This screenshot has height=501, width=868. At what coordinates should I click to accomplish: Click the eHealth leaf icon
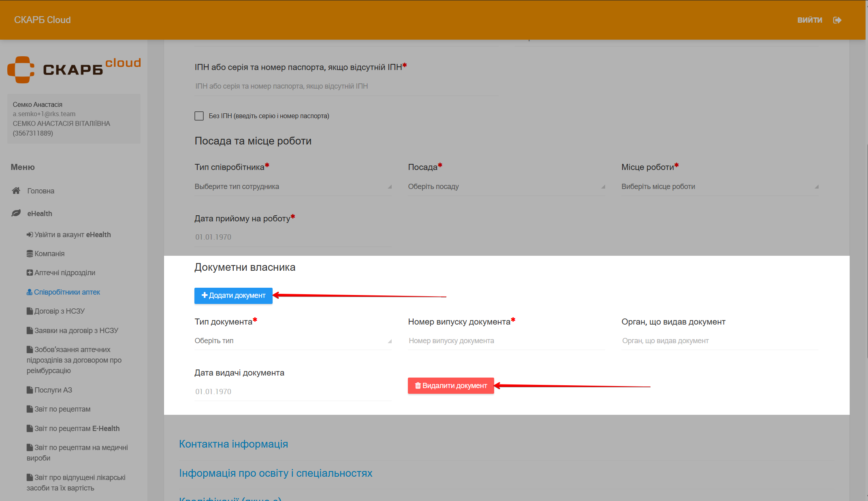16,213
